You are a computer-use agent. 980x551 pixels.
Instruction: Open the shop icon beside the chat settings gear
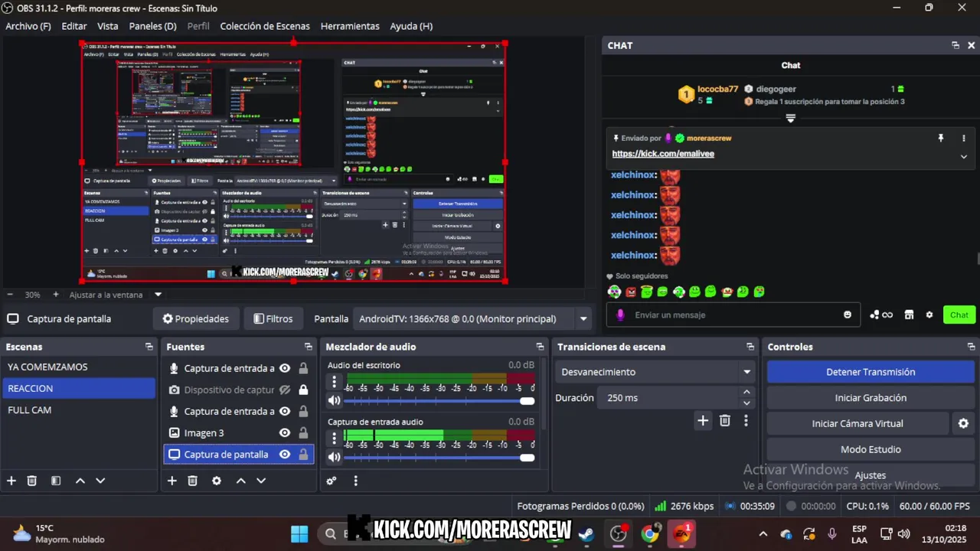(910, 315)
